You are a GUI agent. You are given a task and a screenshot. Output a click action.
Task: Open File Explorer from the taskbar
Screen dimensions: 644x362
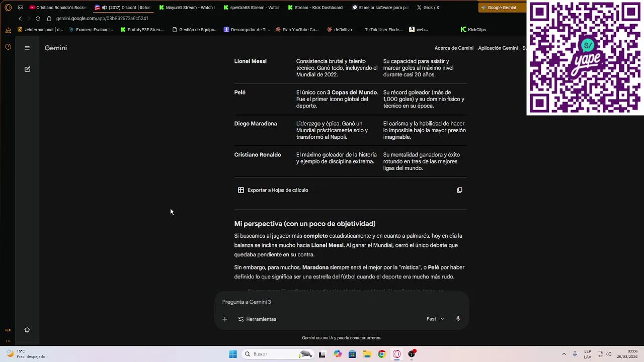click(367, 354)
